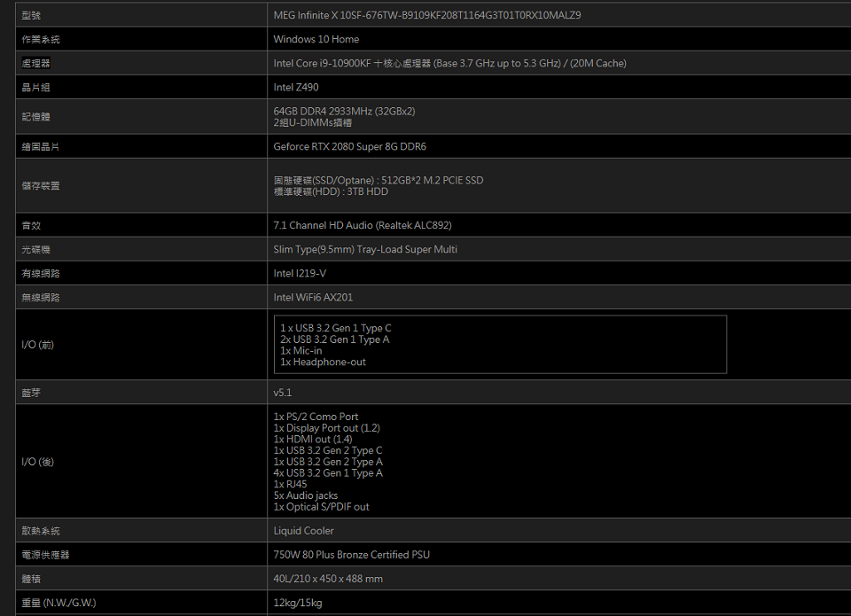Click the '1x Mic-in' line
851x616 pixels.
[301, 351]
